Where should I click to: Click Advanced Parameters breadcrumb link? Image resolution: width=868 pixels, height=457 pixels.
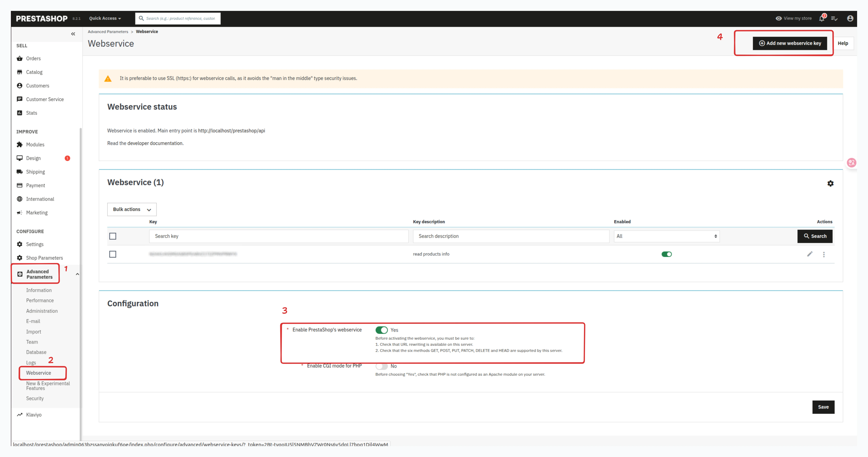point(108,32)
